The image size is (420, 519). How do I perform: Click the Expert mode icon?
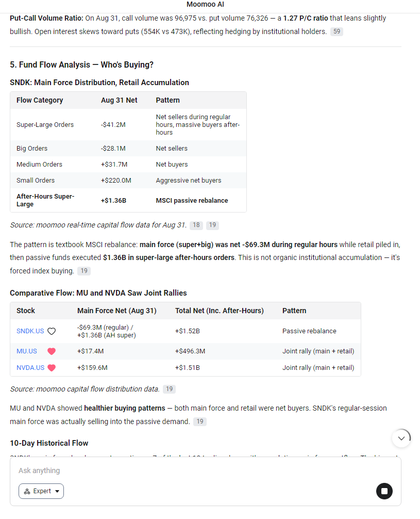27,491
